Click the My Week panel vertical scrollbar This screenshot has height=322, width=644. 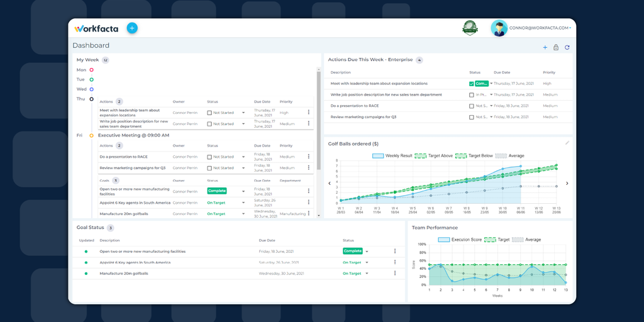pos(319,121)
